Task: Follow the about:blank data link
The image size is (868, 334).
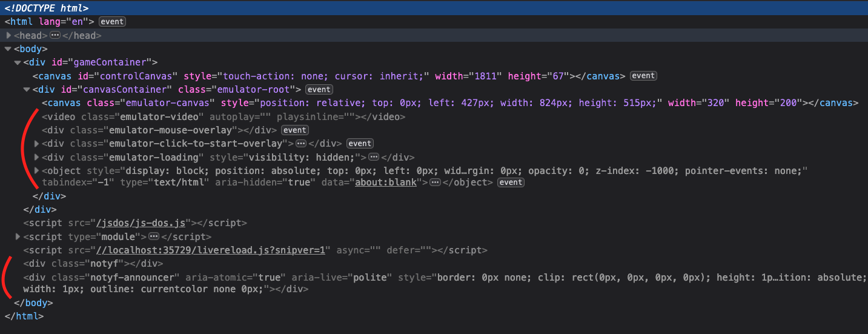Action: click(x=385, y=182)
